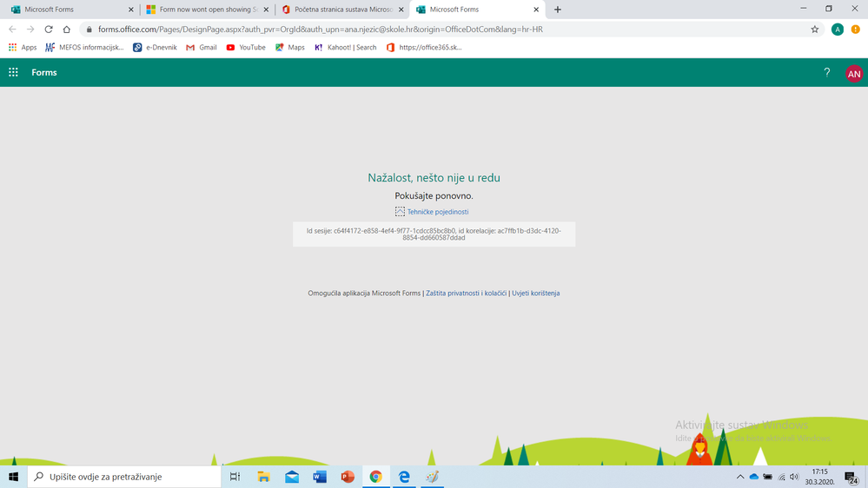Close the active Microsoft Forms tab
Screen dimensions: 868x488
pyautogui.click(x=536, y=10)
